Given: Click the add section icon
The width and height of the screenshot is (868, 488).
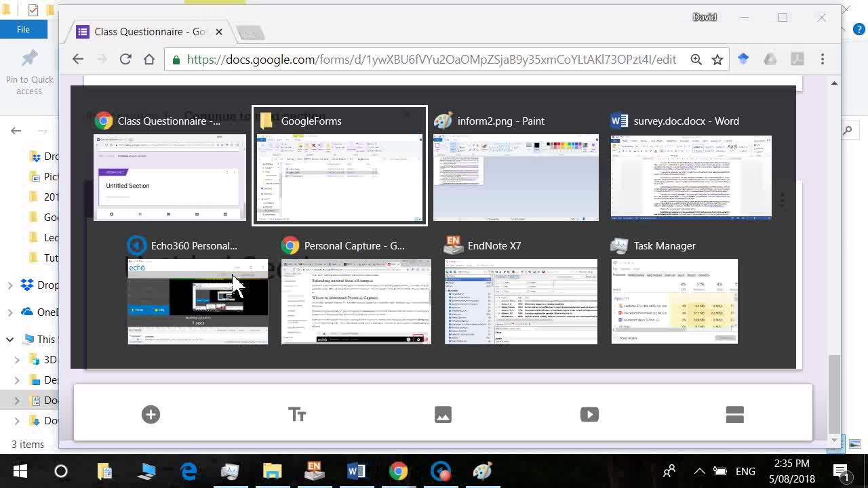Looking at the screenshot, I should coord(735,414).
